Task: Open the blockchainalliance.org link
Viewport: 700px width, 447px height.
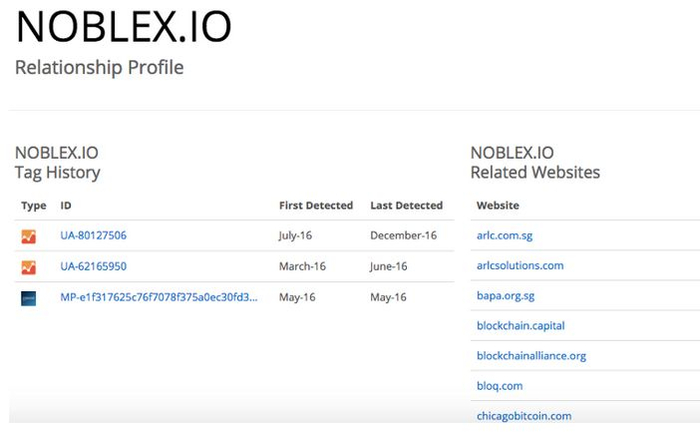Action: click(x=531, y=356)
